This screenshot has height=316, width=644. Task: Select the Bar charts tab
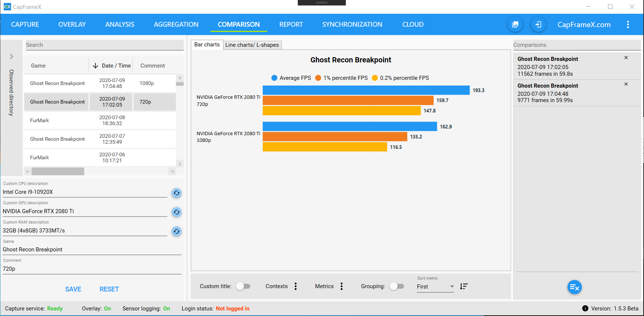pyautogui.click(x=207, y=45)
